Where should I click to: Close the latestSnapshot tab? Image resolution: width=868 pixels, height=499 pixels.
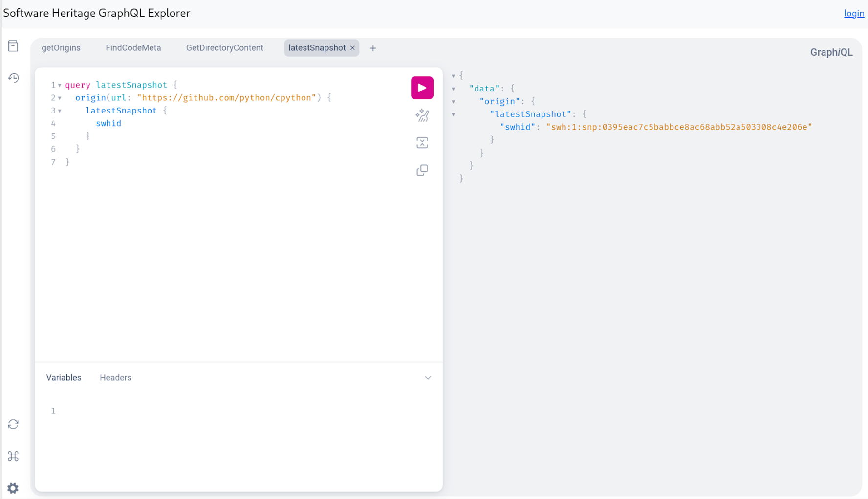tap(352, 48)
